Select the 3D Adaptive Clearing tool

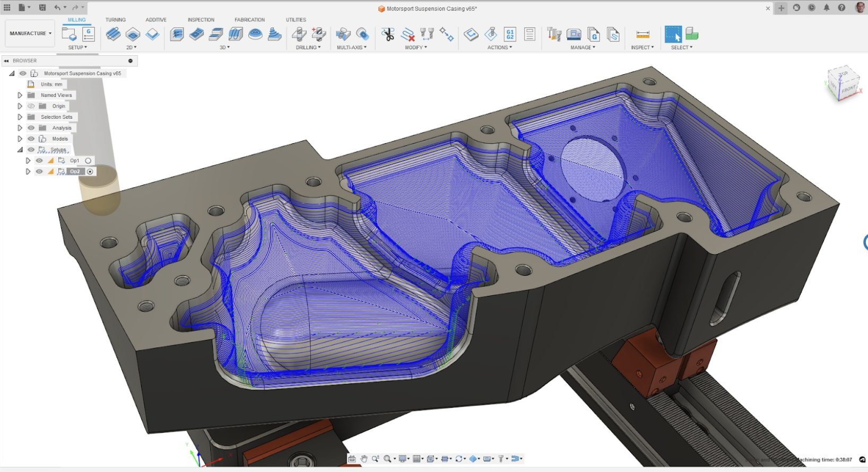pos(177,34)
